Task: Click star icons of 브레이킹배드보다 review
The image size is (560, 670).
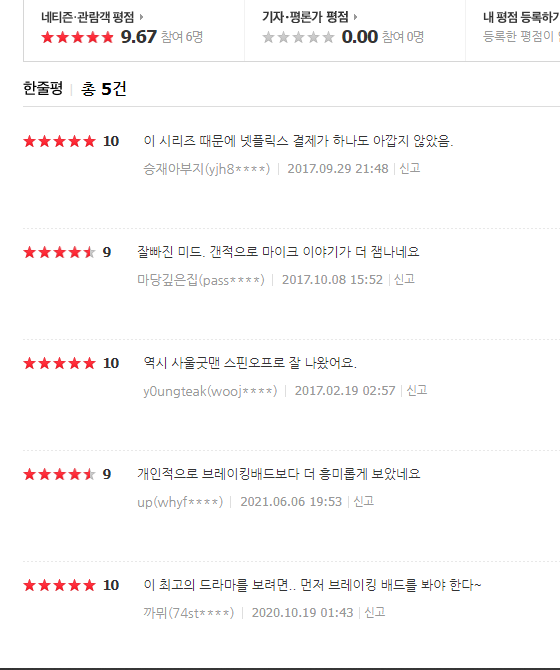Action: [59, 474]
